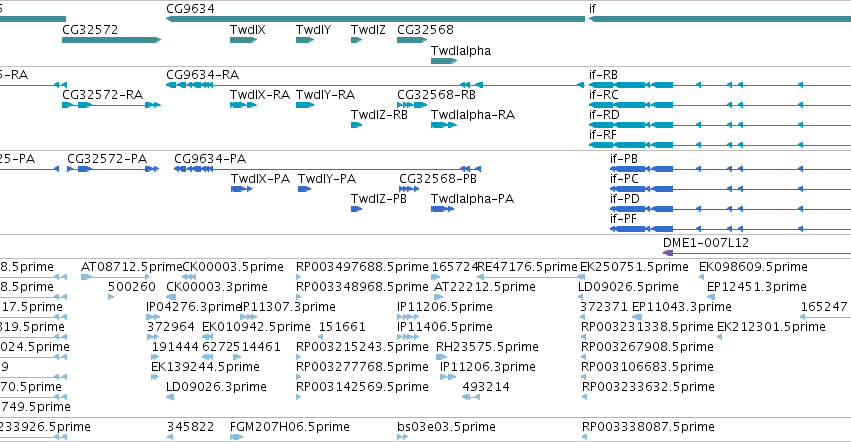Select EST AT22212.5prime

coord(439,297)
